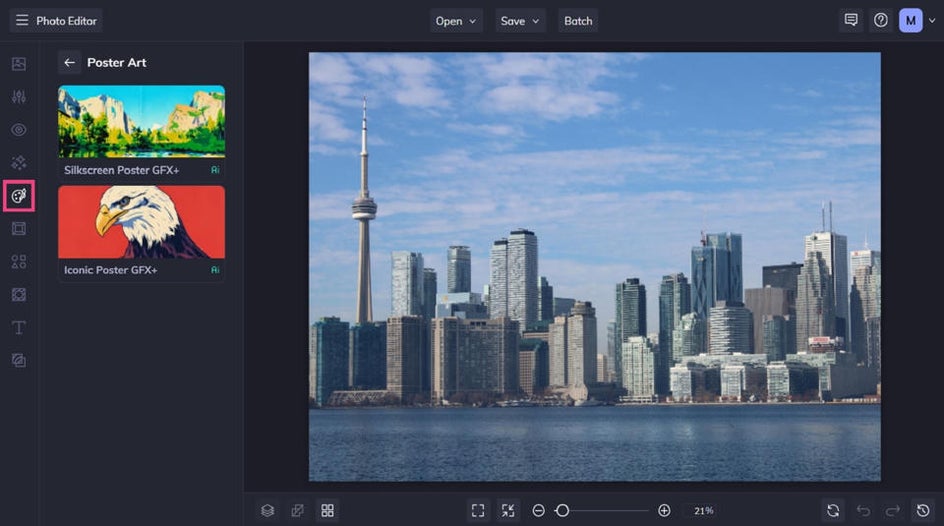Open the Image Manager sidebar icon

tap(19, 64)
